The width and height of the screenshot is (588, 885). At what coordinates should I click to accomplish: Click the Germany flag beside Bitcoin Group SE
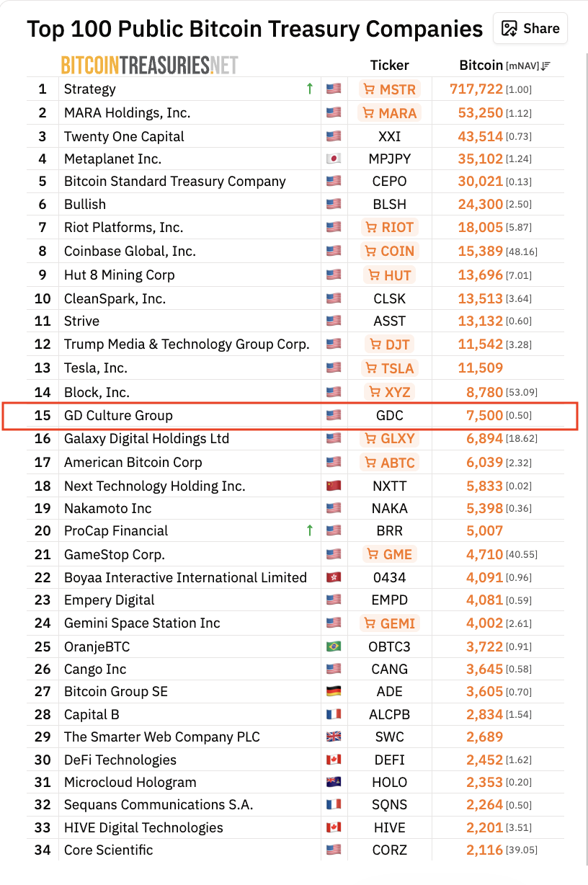coord(333,691)
